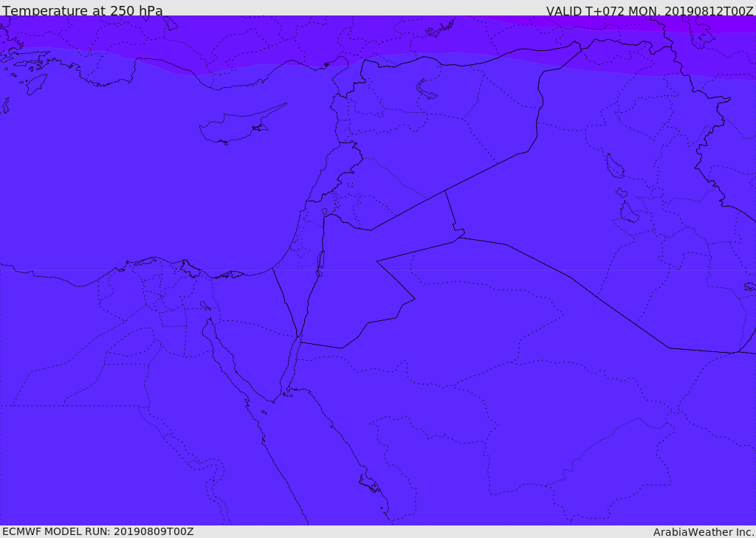This screenshot has width=756, height=538.
Task: Click the 'ArabiaWeather Inc' credit text
Action: click(704, 532)
